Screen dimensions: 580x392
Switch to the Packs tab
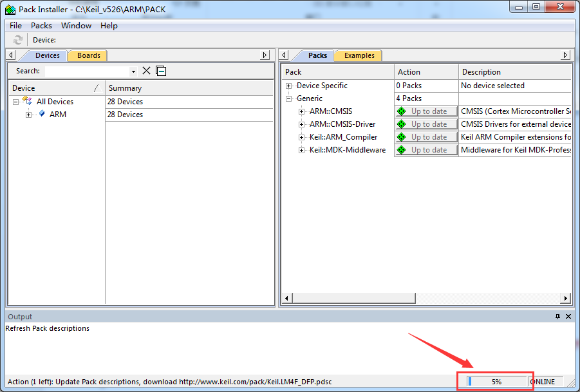(x=317, y=55)
